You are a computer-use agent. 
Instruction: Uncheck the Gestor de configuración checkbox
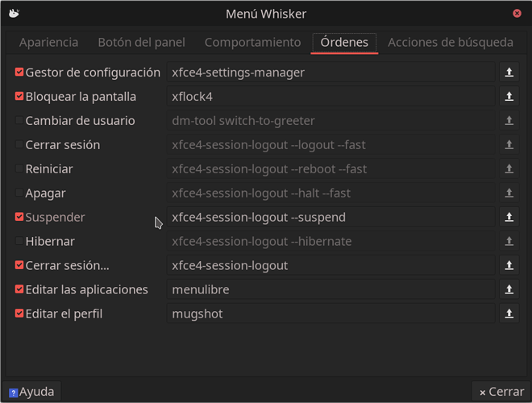tap(19, 72)
